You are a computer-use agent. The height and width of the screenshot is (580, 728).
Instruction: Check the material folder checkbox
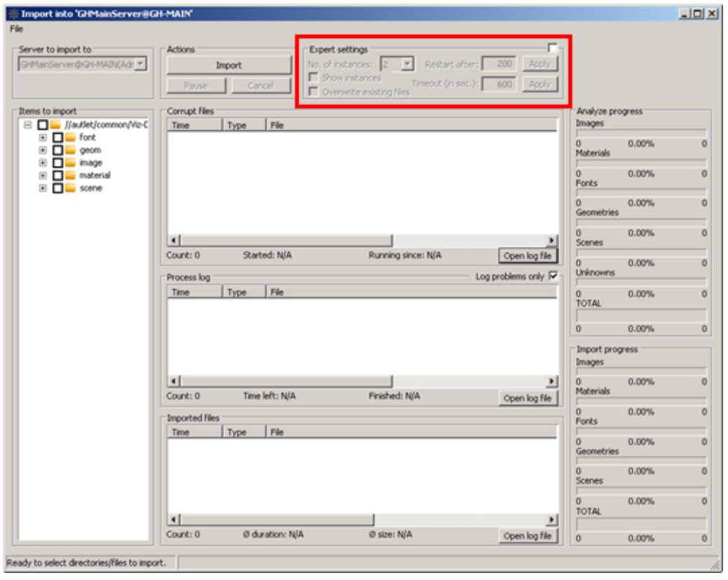click(57, 175)
